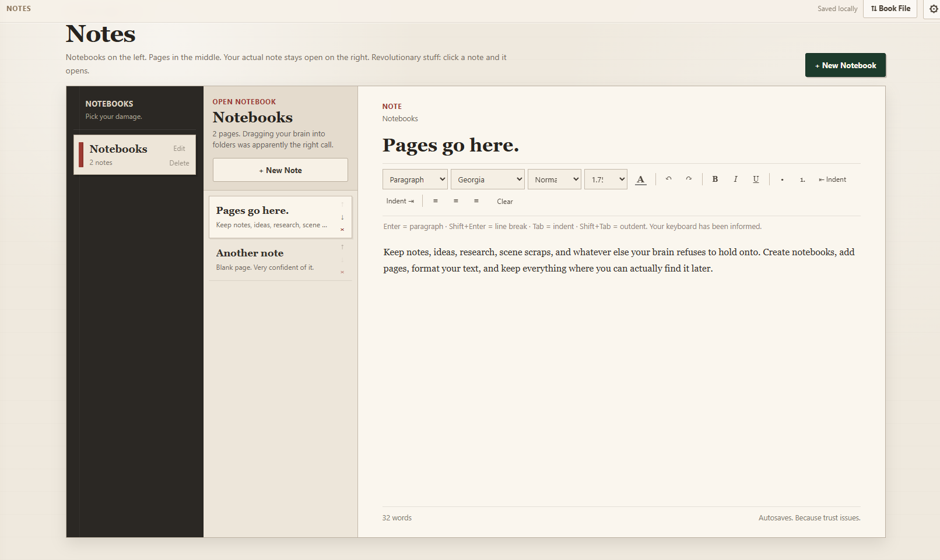Delete 'Another note' page
Image resolution: width=940 pixels, height=560 pixels.
click(x=342, y=272)
